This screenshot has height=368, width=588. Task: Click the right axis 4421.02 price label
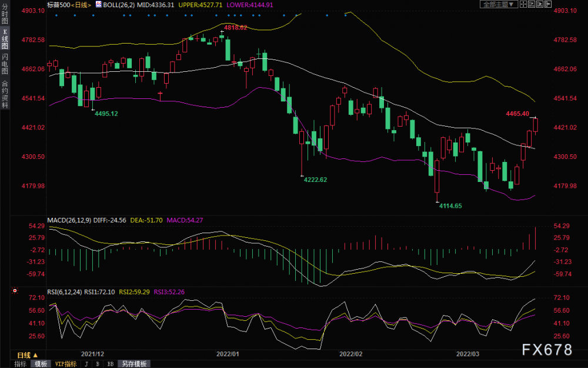click(x=565, y=127)
